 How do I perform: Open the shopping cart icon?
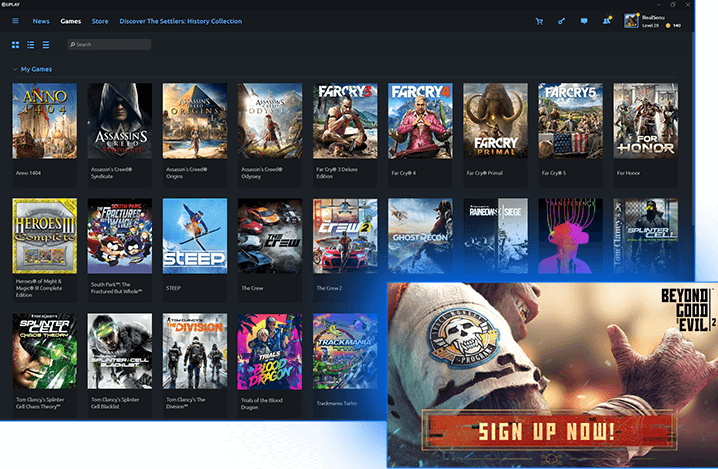(539, 21)
